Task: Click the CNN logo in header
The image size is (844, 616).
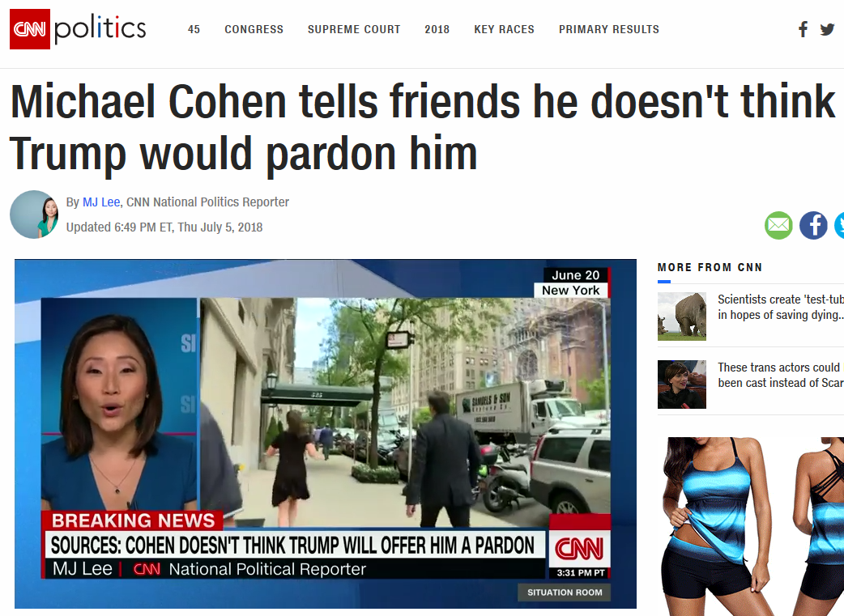Action: click(30, 29)
